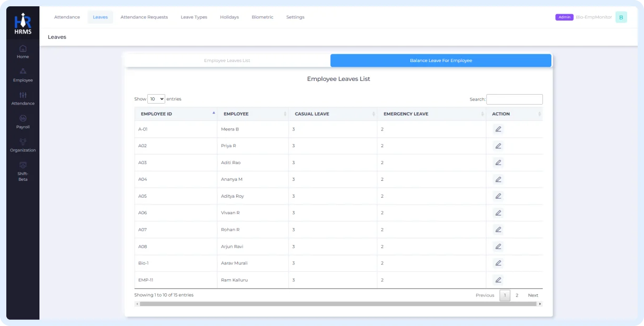Sort by Emergency Leave column header
The height and width of the screenshot is (326, 644).
(431, 114)
